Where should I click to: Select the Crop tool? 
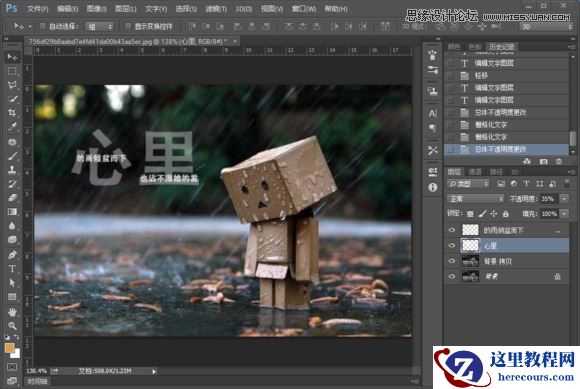point(12,113)
